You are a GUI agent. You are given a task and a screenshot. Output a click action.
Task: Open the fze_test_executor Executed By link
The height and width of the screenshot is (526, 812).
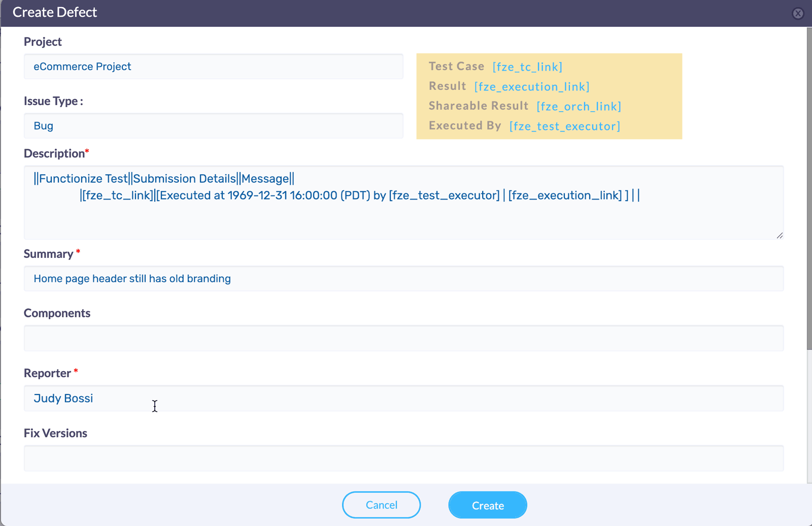pos(564,126)
